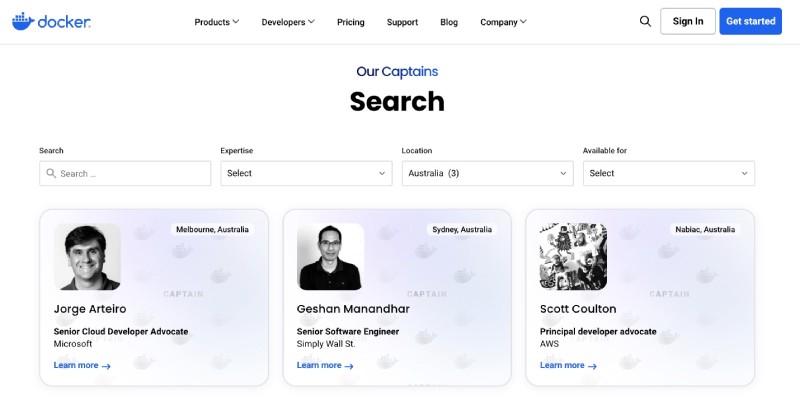The image size is (800, 414).
Task: Click Geshan Manandhar's profile photo
Action: click(330, 256)
